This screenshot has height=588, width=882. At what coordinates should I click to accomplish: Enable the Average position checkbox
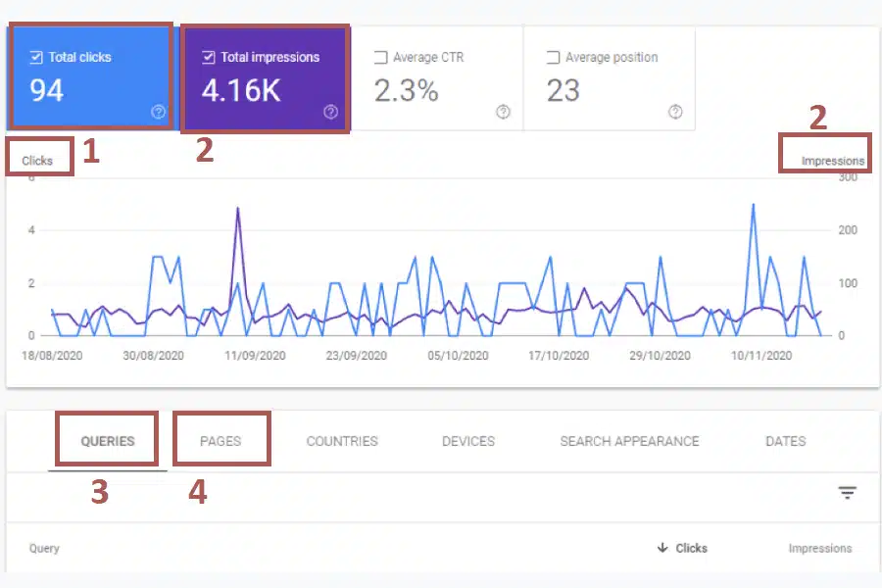coord(554,58)
